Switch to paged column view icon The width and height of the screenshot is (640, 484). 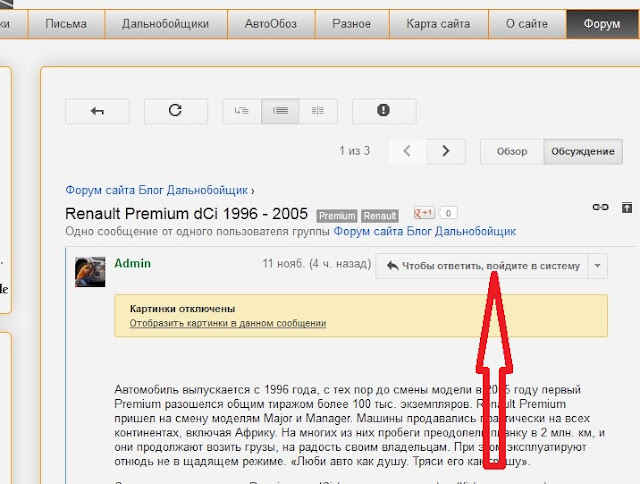[318, 111]
